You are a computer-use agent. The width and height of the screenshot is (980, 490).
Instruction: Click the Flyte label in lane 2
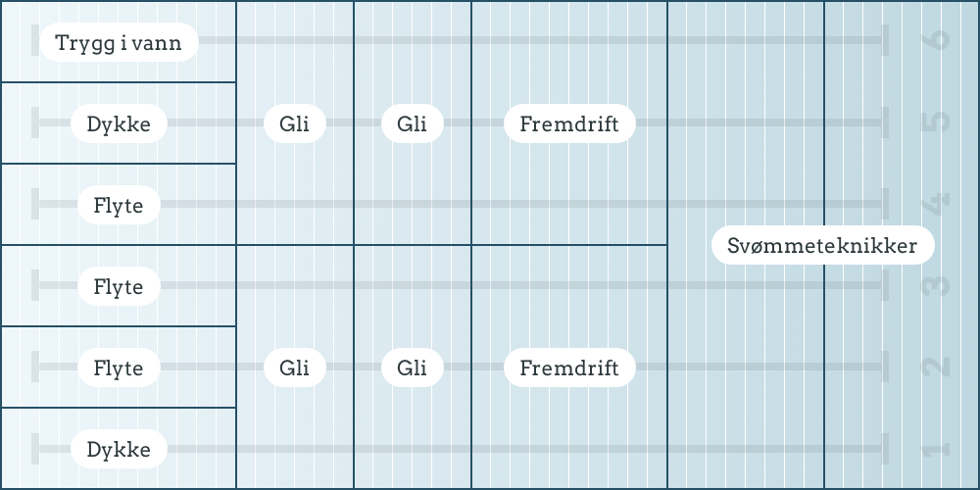click(x=119, y=367)
